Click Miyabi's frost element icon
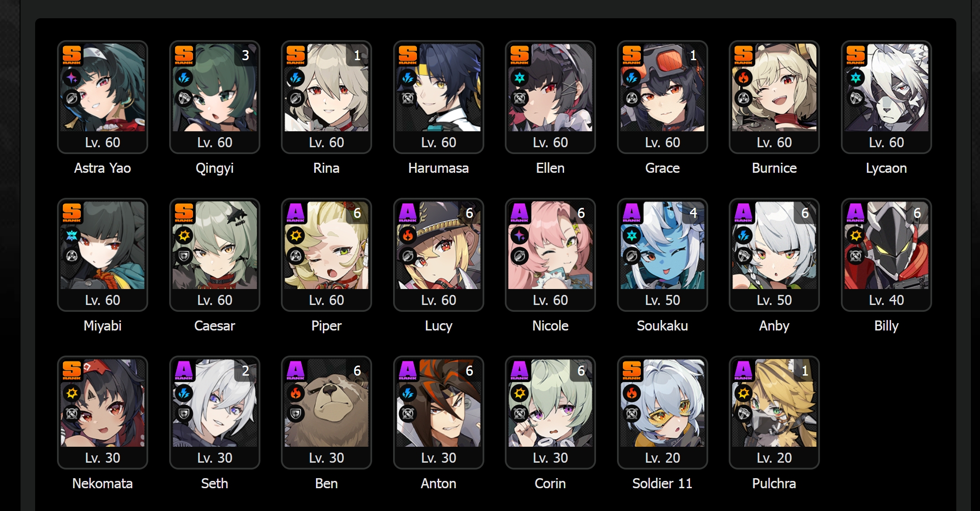Screen dimensions: 980x511 pos(72,236)
